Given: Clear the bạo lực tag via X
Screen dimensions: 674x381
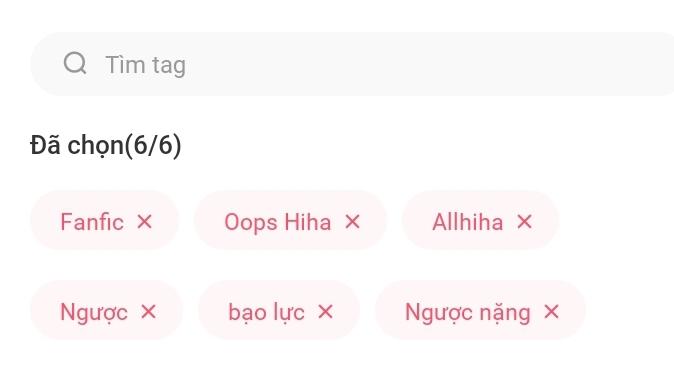Looking at the screenshot, I should (x=325, y=312).
